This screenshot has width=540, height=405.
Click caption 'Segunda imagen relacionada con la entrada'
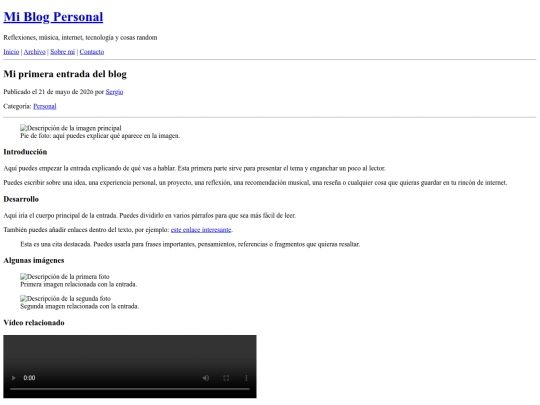pyautogui.click(x=80, y=306)
